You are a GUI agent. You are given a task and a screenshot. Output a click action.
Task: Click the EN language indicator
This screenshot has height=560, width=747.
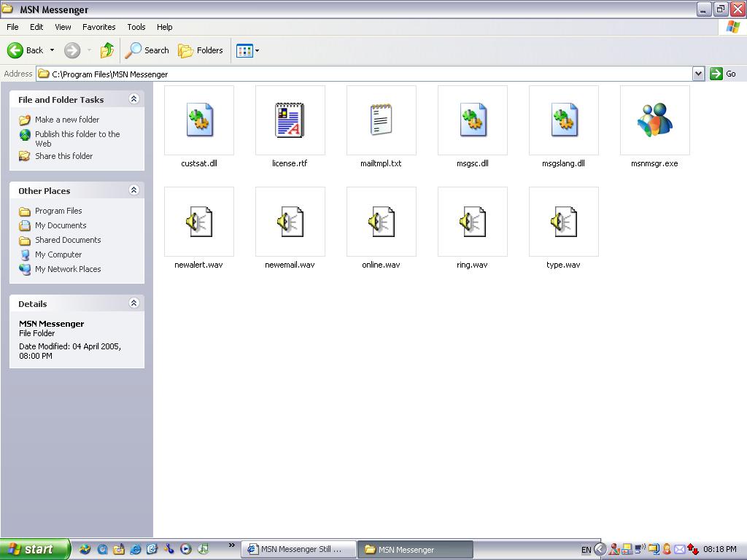(587, 550)
